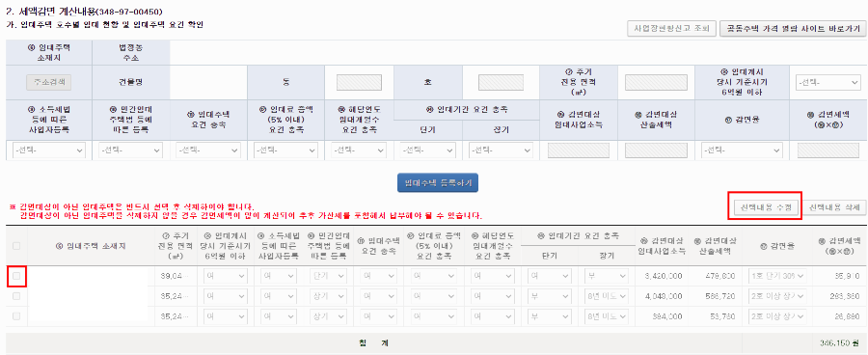Open the 단기 임대기간 dropdown in the top form
The image size is (868, 355).
(x=428, y=150)
